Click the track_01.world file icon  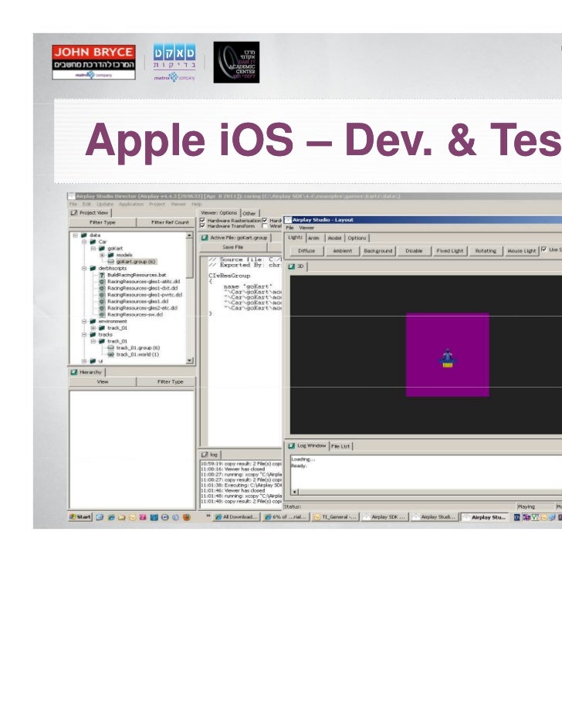[111, 354]
